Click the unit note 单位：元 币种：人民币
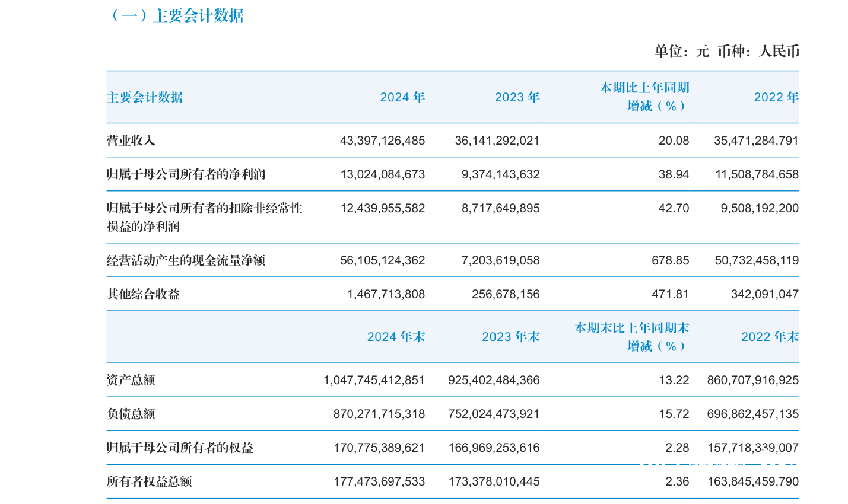 click(727, 51)
